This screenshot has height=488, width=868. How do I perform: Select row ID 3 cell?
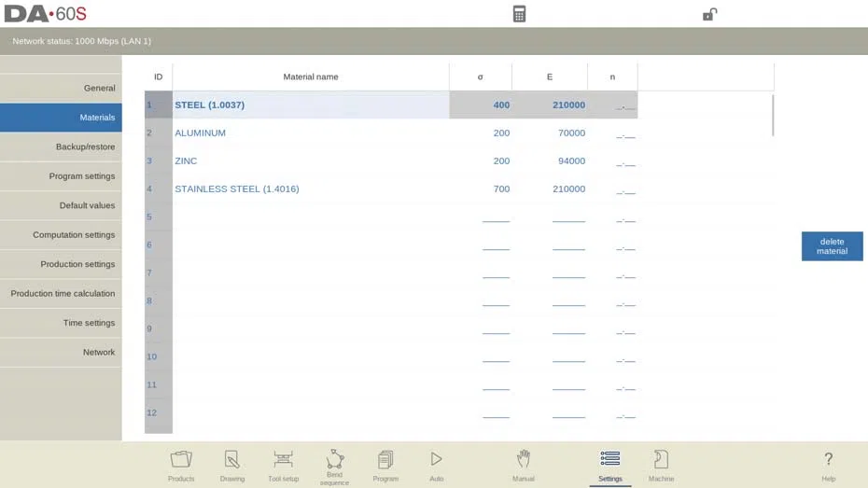(159, 161)
